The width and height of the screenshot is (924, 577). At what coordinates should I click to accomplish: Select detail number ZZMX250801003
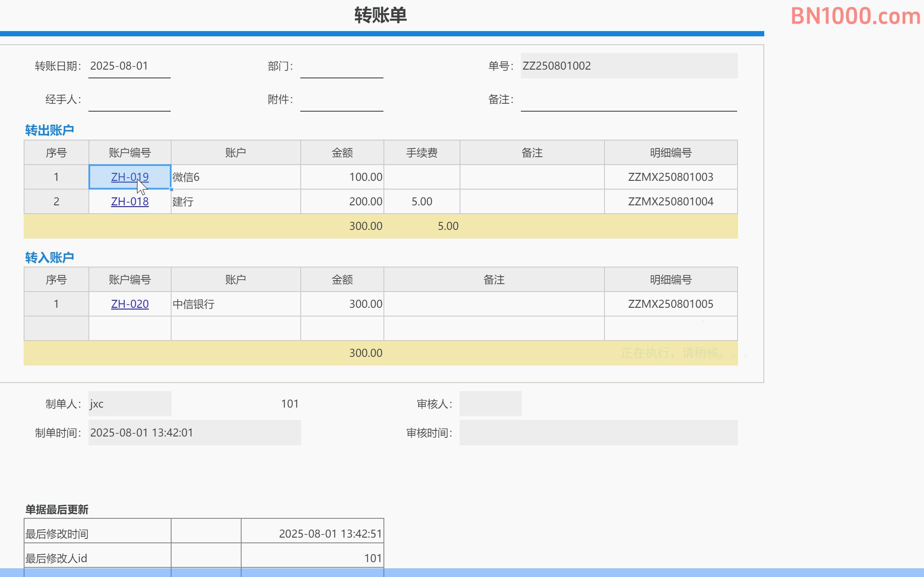click(671, 177)
